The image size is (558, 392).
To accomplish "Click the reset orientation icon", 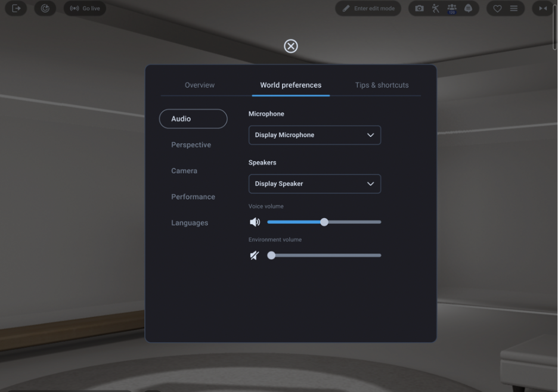I will click(x=45, y=8).
